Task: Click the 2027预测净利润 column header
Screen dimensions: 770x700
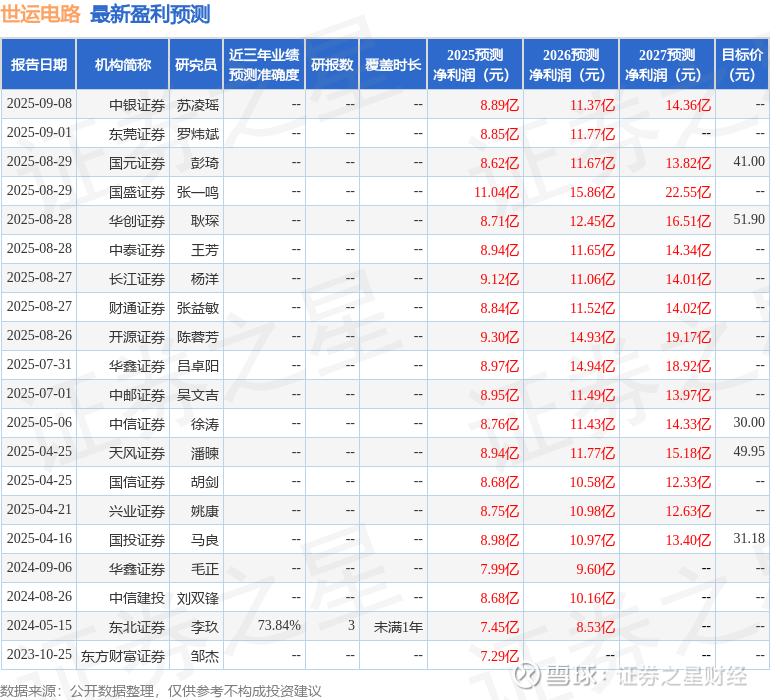Action: pyautogui.click(x=667, y=64)
